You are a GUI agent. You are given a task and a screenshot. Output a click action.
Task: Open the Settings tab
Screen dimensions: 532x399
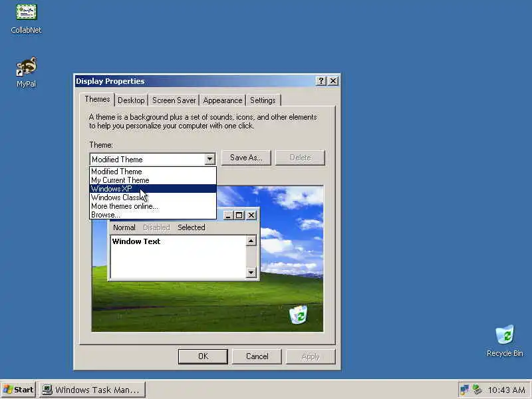(263, 100)
